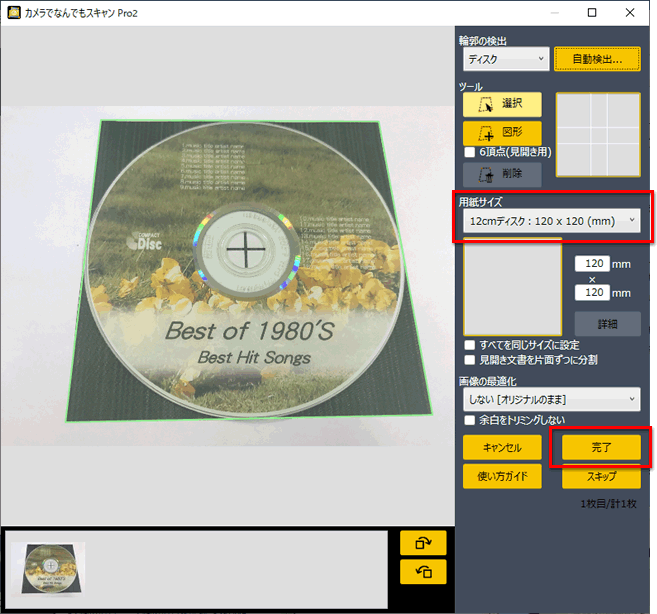657x614 pixels.
Task: Click the magnified grid preview panel
Action: click(598, 135)
